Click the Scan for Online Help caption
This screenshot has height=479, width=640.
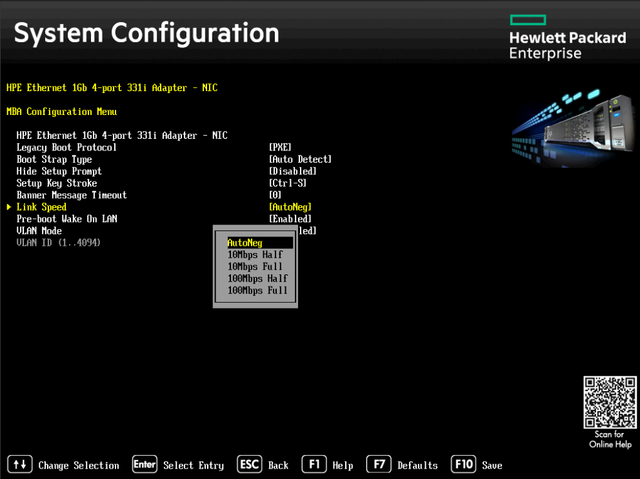click(x=610, y=439)
